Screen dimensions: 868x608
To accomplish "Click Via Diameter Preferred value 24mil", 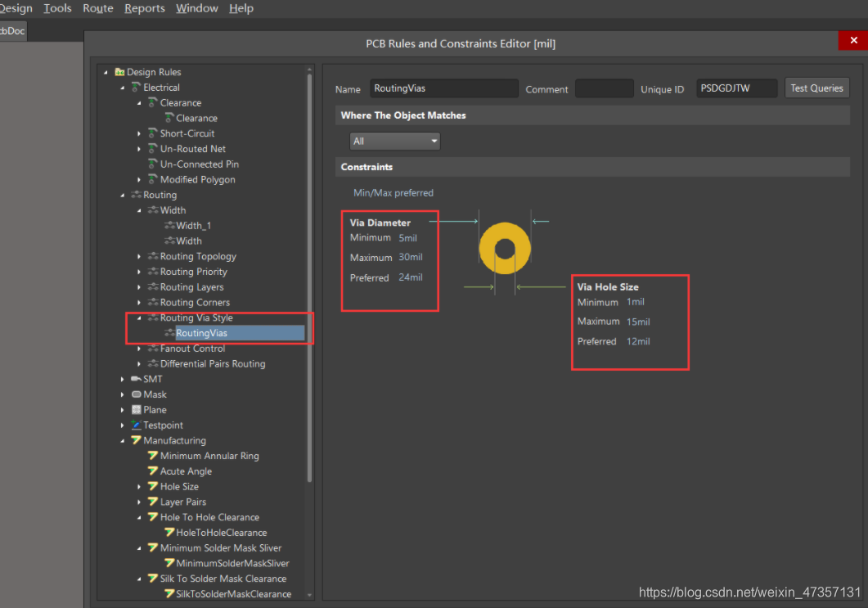I will point(411,277).
